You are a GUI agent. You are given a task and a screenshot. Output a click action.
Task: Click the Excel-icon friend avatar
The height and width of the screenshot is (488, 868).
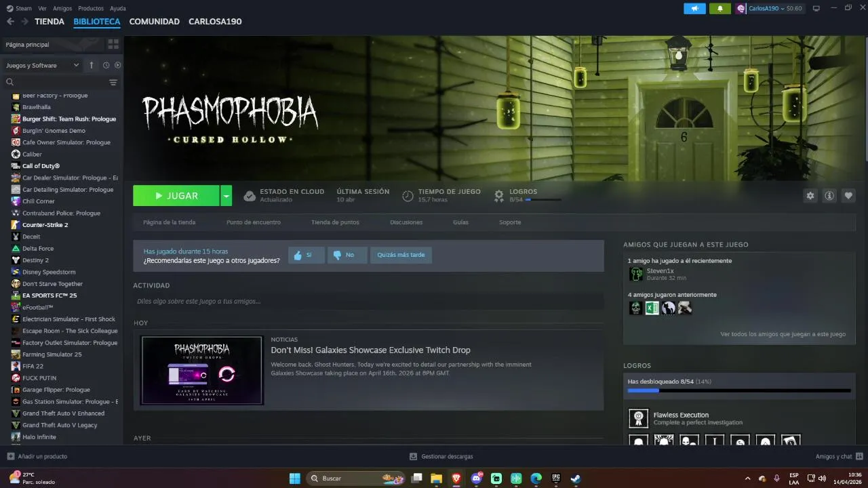[652, 308]
